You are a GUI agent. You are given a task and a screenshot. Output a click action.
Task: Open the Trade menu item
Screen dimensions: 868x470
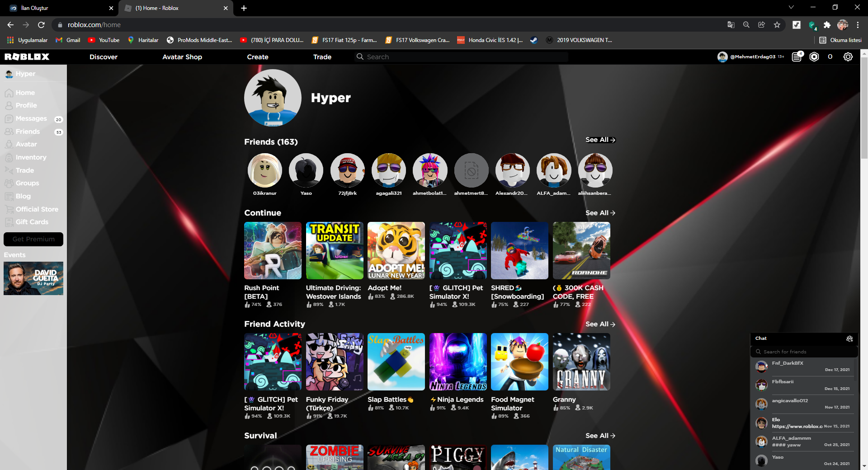[x=322, y=57]
